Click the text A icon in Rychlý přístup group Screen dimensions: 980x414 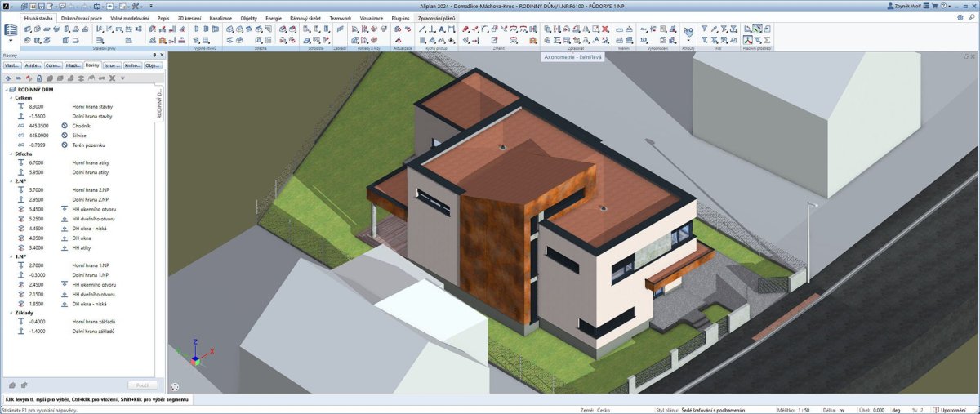441,29
